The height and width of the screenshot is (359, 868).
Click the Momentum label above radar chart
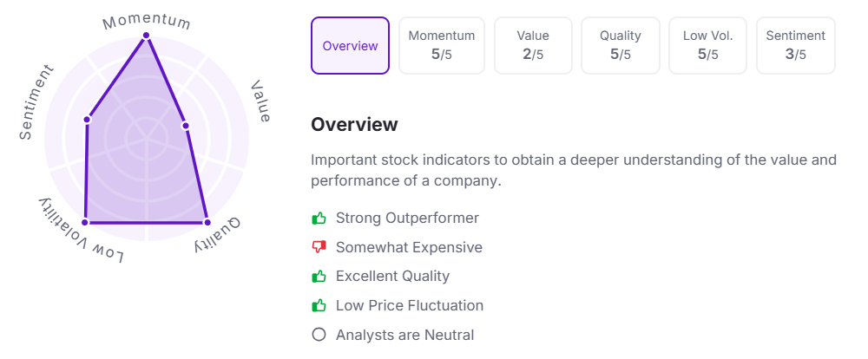(146, 20)
